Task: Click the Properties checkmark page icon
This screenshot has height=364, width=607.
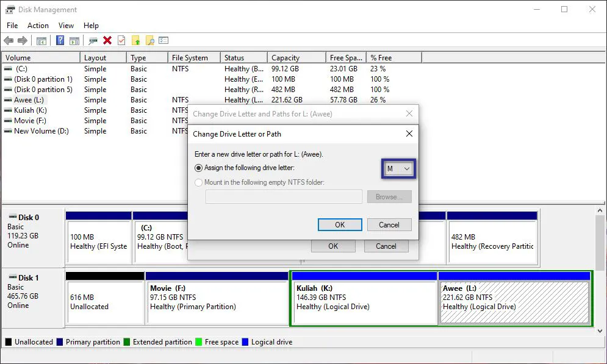Action: (x=121, y=41)
